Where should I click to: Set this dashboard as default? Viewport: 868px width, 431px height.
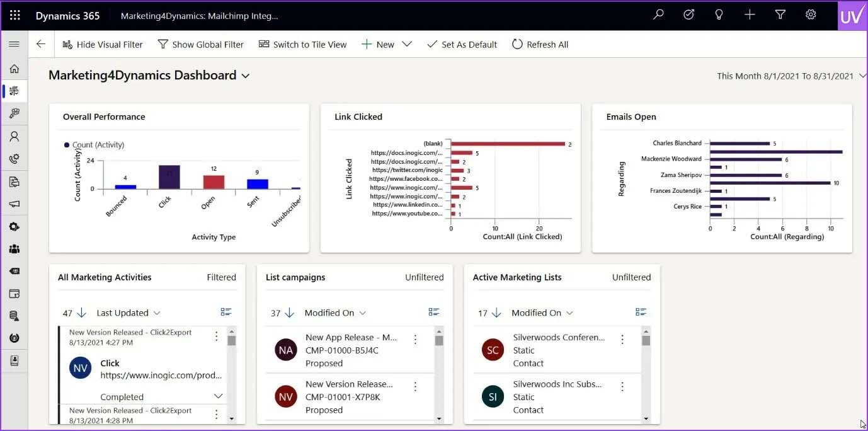tap(462, 44)
